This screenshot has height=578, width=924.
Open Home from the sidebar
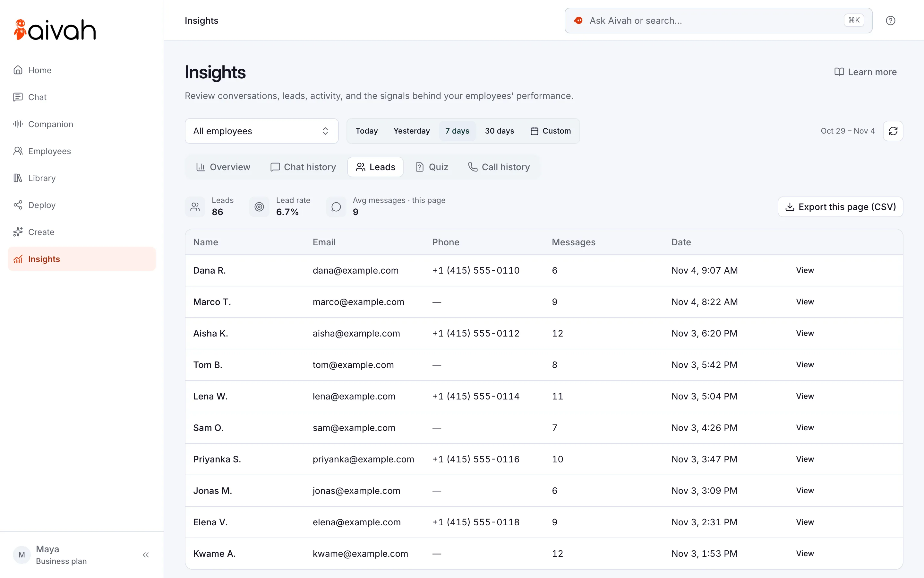(x=82, y=70)
